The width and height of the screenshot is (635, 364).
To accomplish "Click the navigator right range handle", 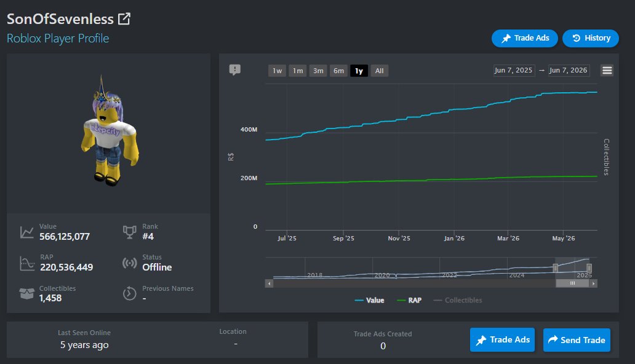I will click(589, 267).
